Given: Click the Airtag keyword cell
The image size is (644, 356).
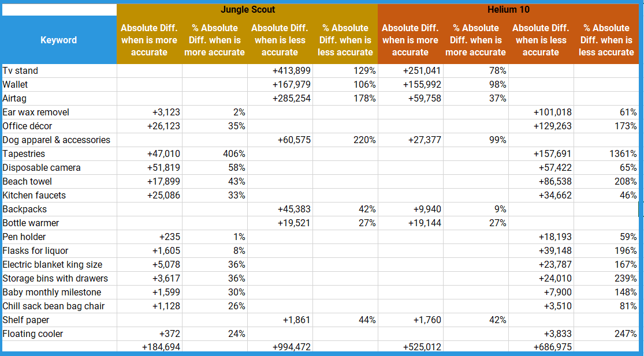Looking at the screenshot, I should [59, 99].
